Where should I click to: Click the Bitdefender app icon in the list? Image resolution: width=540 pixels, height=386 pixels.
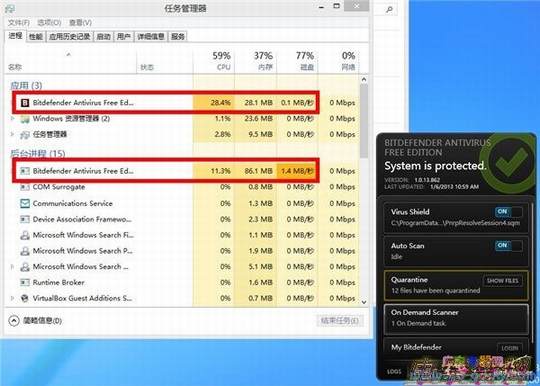click(x=25, y=103)
